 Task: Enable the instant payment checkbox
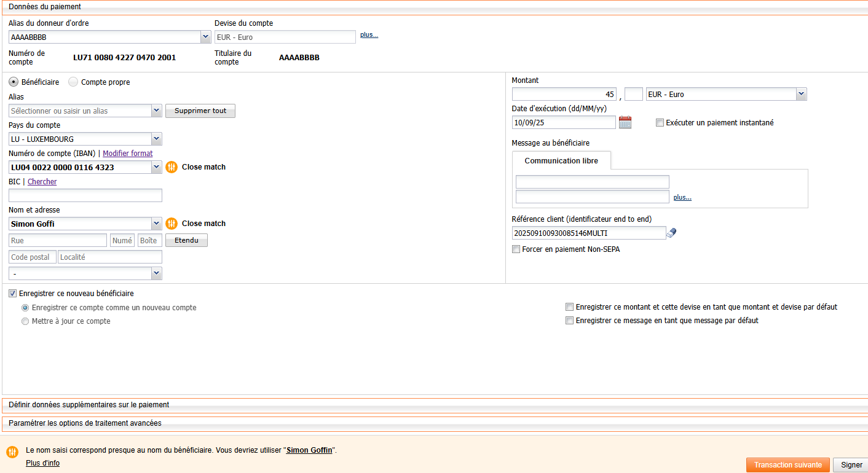point(660,123)
